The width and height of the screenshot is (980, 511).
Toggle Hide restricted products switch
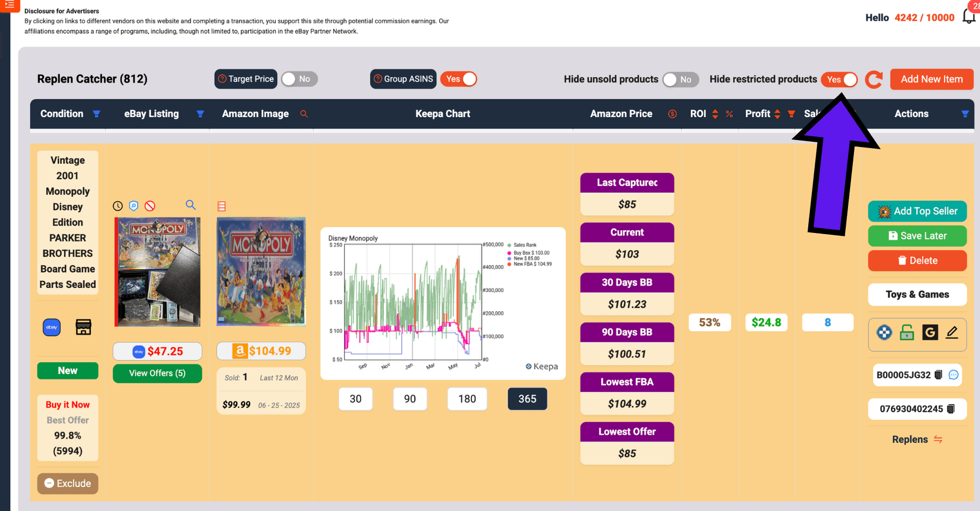[839, 79]
